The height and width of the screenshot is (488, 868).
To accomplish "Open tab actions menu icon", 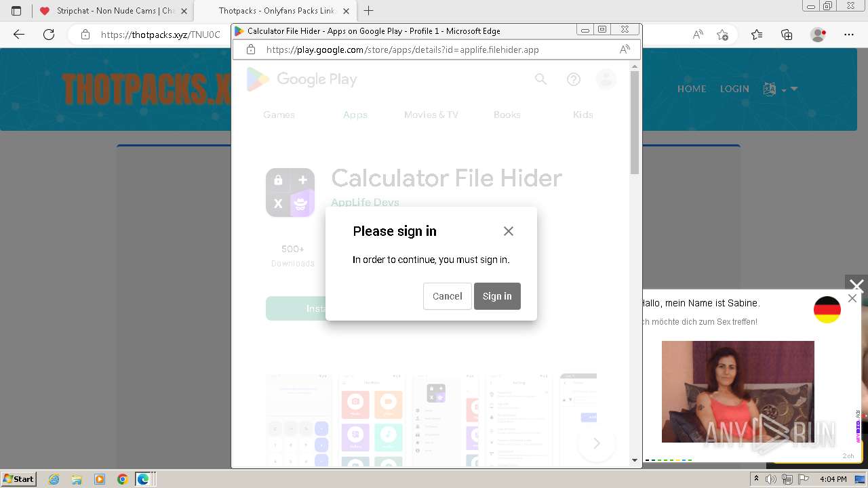I will [x=16, y=11].
